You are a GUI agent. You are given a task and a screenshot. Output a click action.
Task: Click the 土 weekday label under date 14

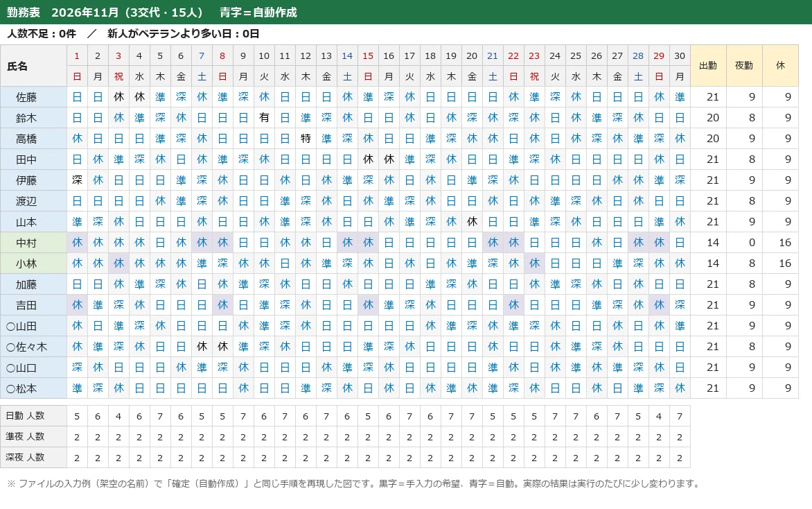tap(347, 76)
